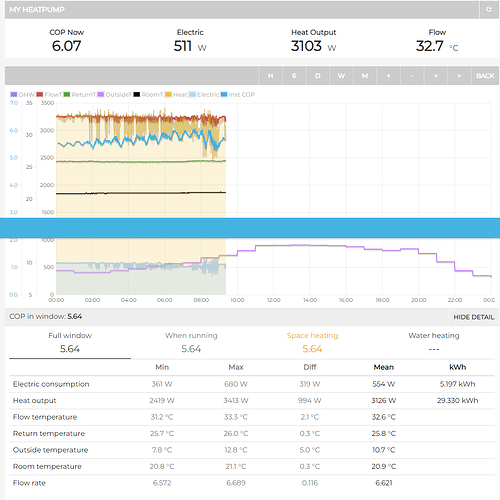Open the Space heating tab
This screenshot has width=500, height=500.
(x=312, y=343)
